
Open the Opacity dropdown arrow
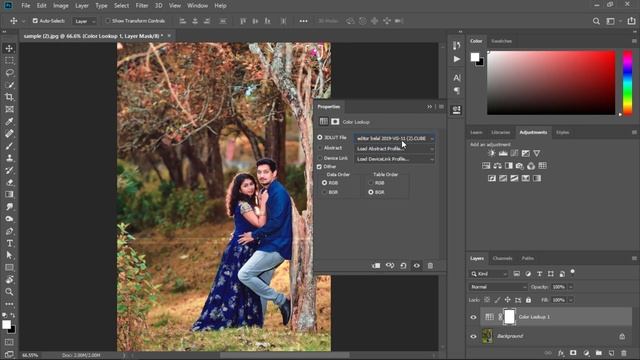[571, 287]
